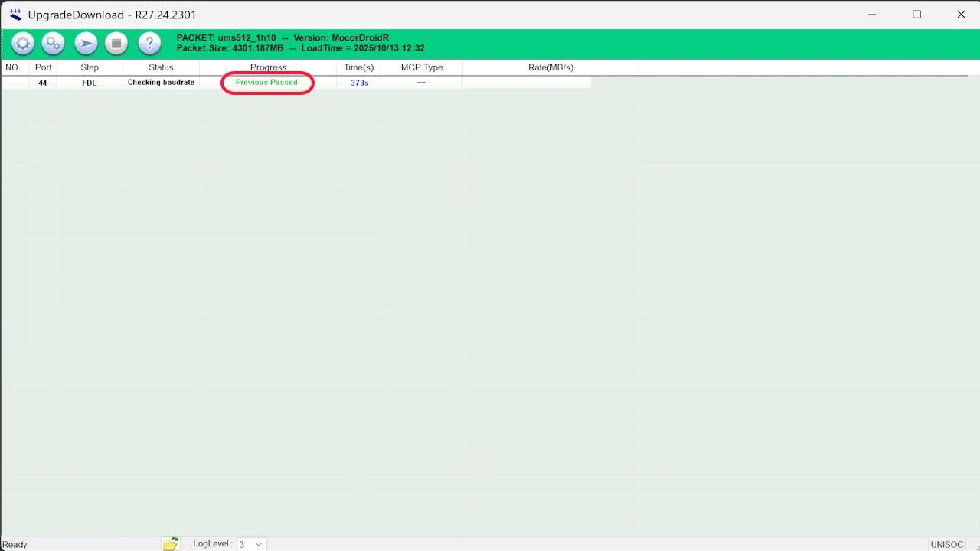980x551 pixels.
Task: Click the Progress column header
Action: 268,67
